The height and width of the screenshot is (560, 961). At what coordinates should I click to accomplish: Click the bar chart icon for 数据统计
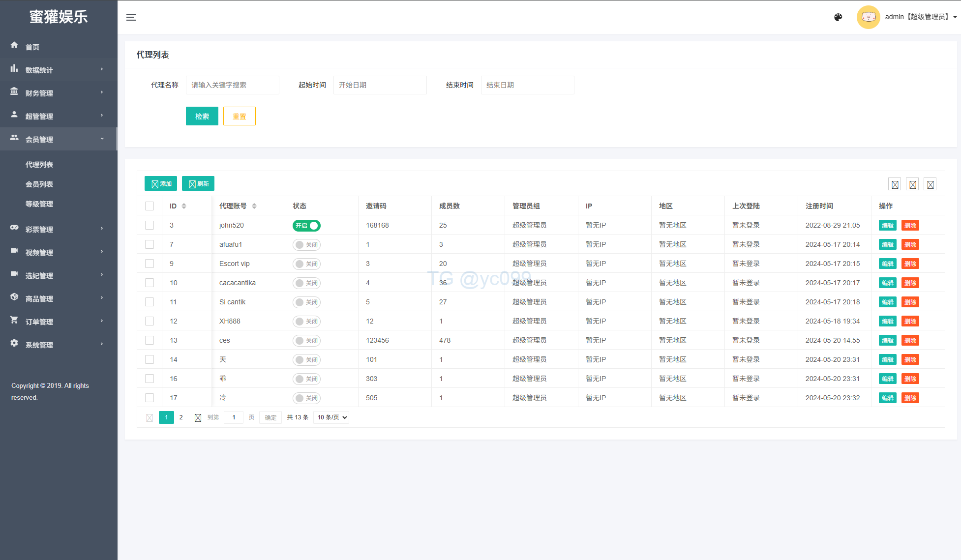[14, 69]
